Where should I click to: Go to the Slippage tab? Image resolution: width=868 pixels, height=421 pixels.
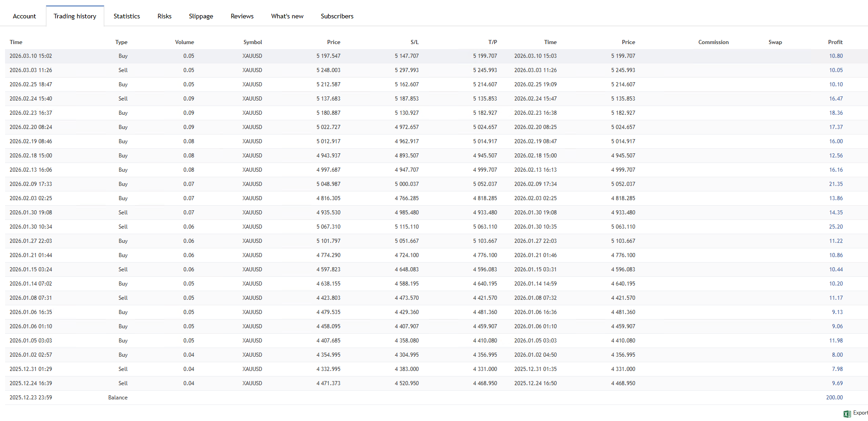tap(201, 16)
